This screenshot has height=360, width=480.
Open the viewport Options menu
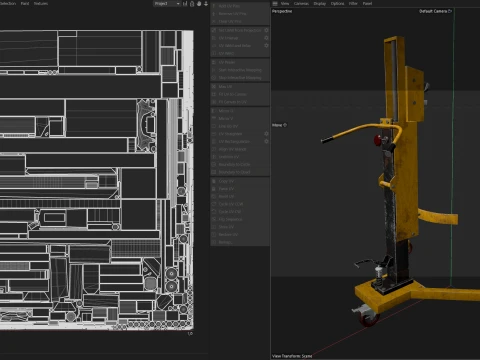pyautogui.click(x=337, y=3)
